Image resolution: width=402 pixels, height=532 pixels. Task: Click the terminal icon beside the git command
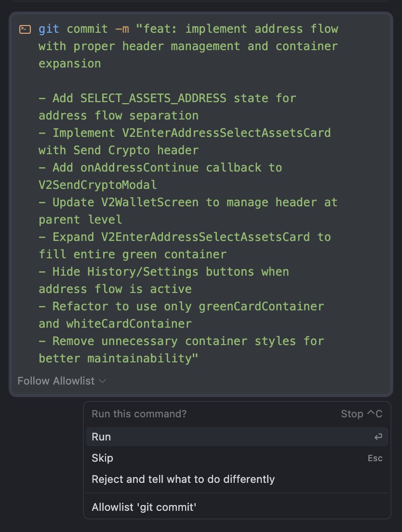25,29
